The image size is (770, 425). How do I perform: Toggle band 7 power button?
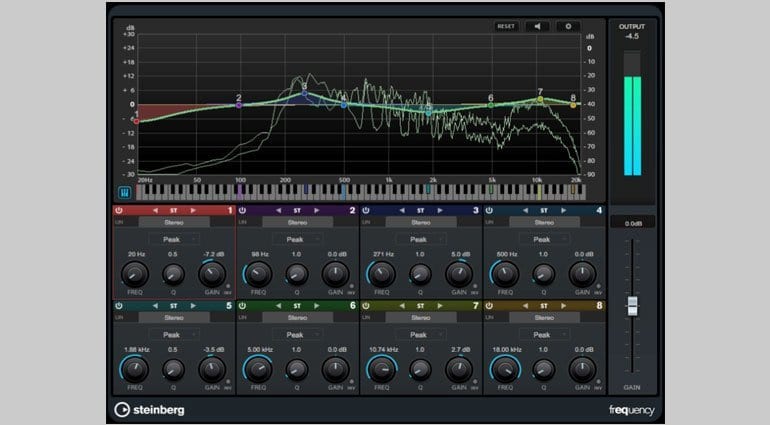click(x=366, y=306)
